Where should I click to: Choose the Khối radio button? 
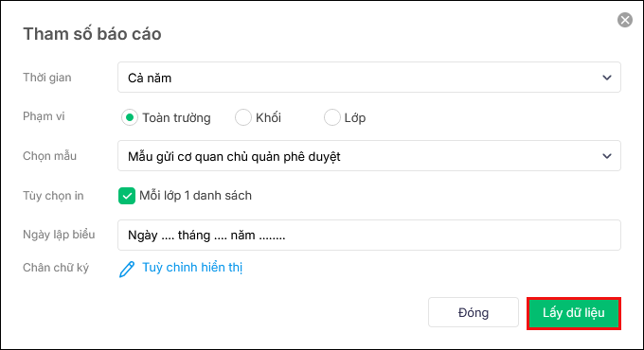click(x=243, y=117)
